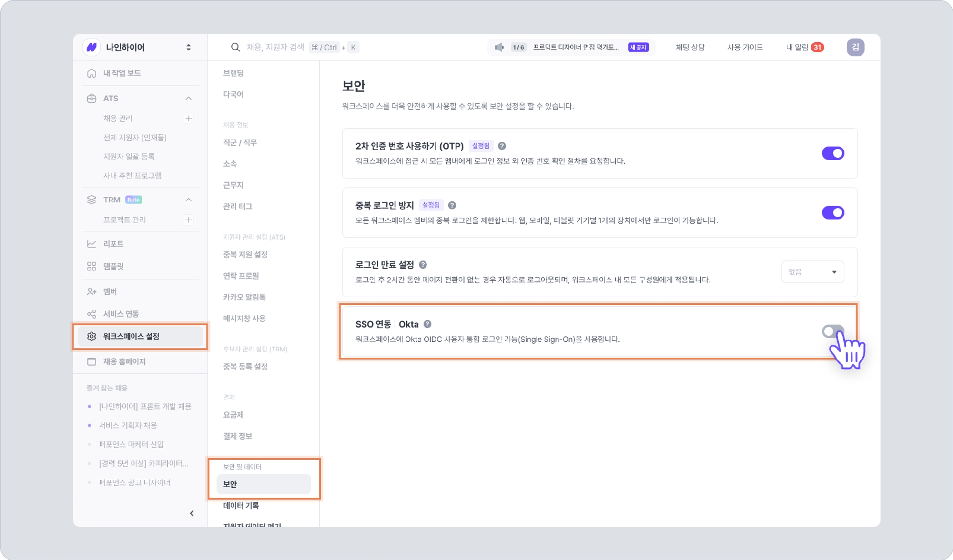Disable the 2차 인증 번호 OTP toggle
953x560 pixels.
(832, 153)
